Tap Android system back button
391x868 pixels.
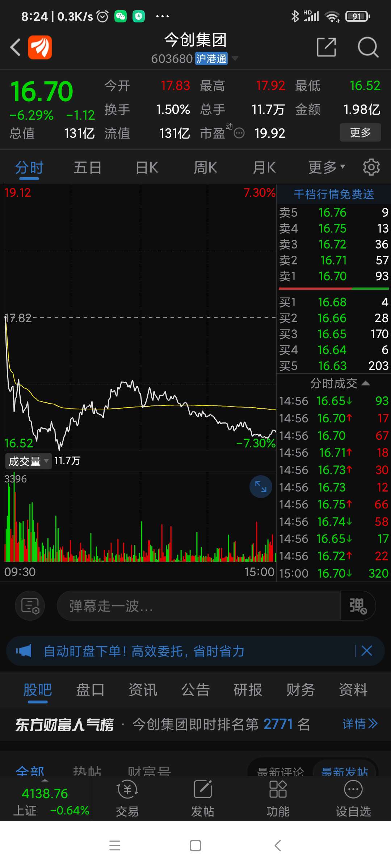[278, 846]
